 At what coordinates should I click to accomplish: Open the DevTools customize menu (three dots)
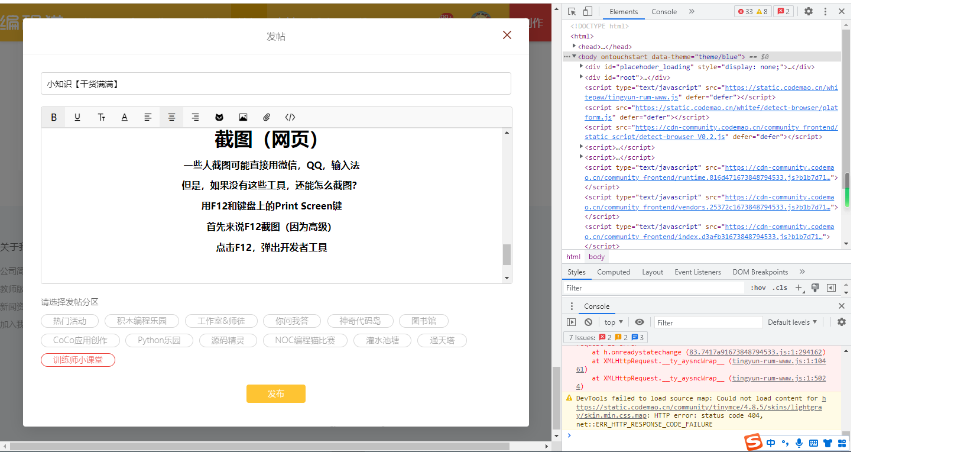825,11
